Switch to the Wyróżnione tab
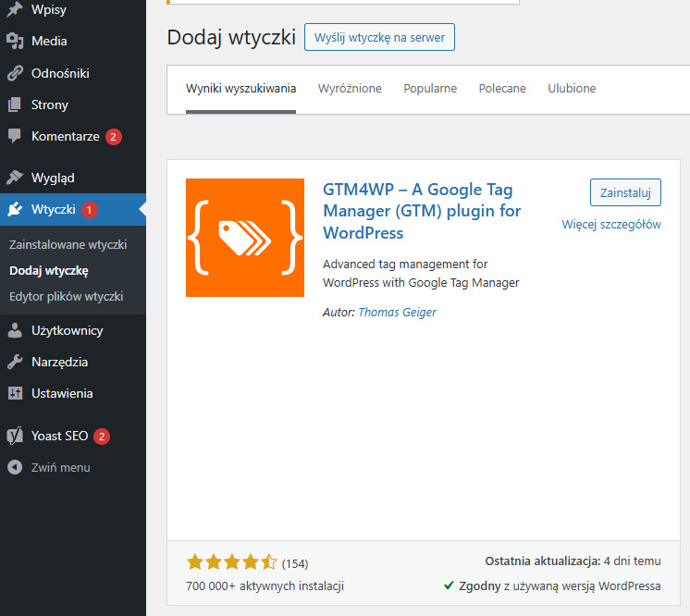 click(x=350, y=89)
